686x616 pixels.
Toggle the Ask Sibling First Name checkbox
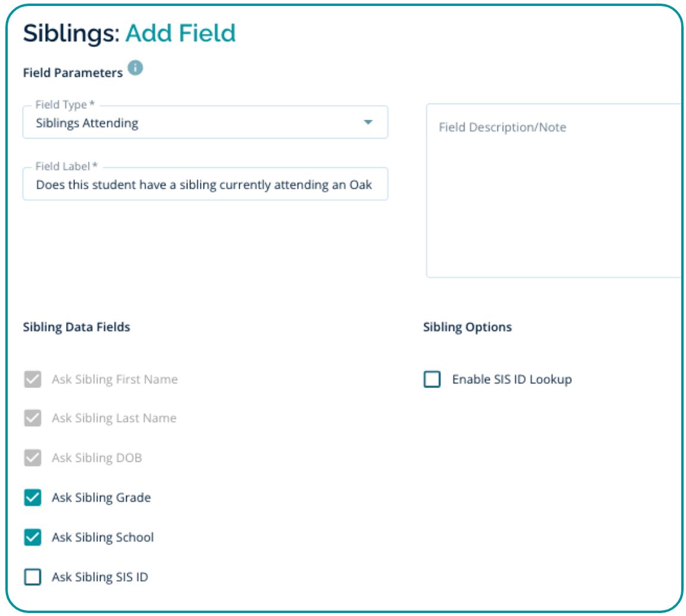[x=33, y=379]
